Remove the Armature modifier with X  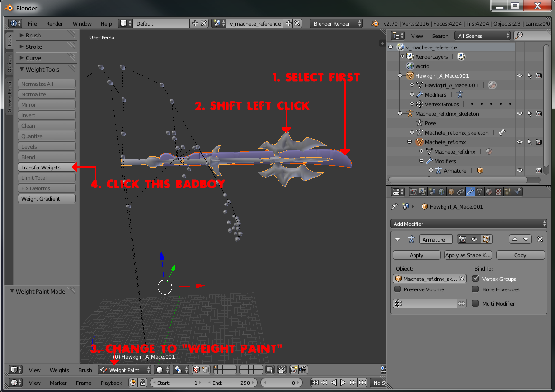(540, 240)
